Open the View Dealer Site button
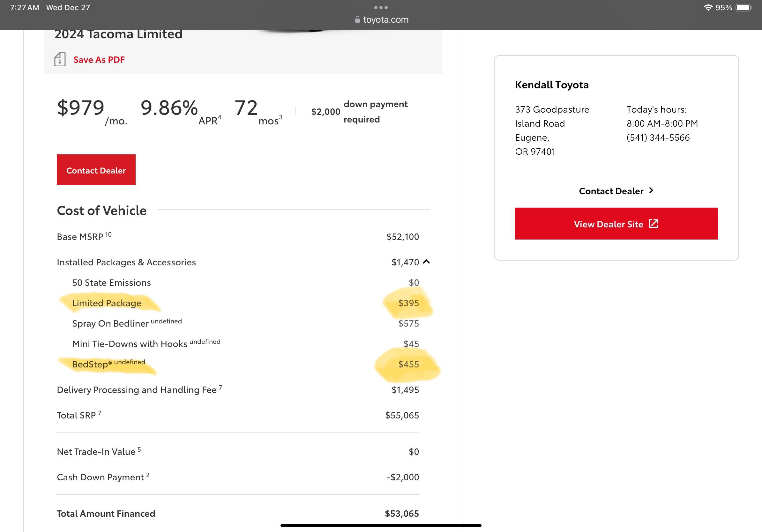Viewport: 762px width, 532px height. click(616, 224)
